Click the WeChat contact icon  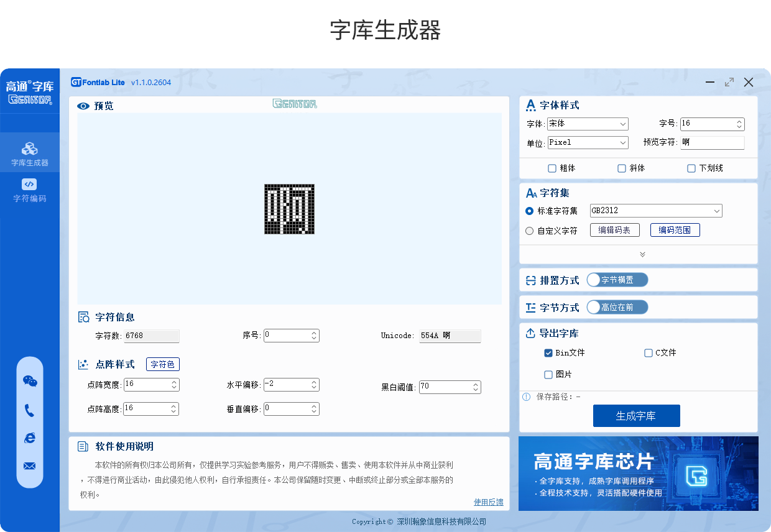coord(30,382)
